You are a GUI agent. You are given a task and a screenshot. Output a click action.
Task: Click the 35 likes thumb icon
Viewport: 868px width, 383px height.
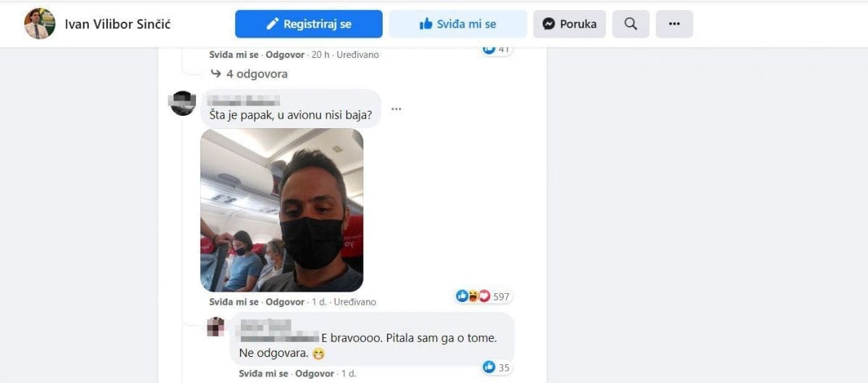point(489,367)
